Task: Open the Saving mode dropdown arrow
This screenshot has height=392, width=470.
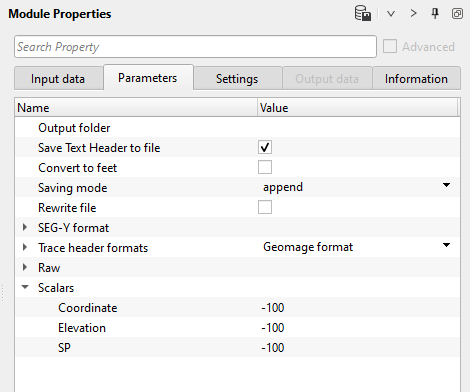Action: [446, 185]
